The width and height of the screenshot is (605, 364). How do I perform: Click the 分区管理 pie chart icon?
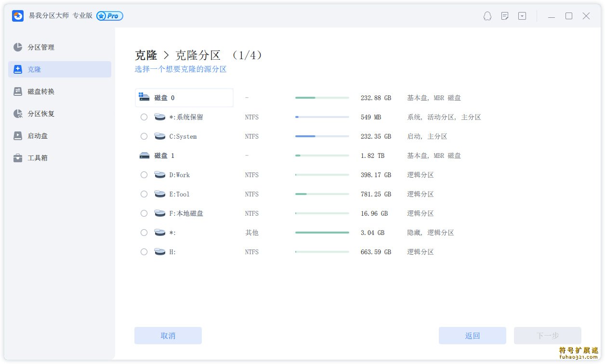[18, 47]
